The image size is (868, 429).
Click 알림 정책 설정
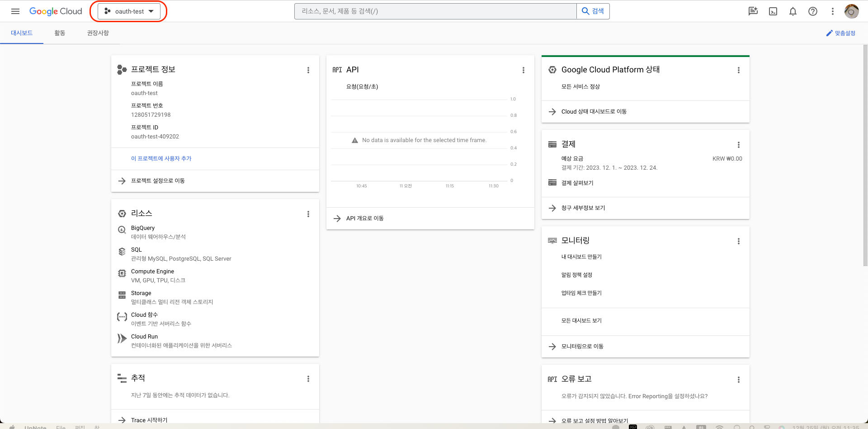click(577, 275)
